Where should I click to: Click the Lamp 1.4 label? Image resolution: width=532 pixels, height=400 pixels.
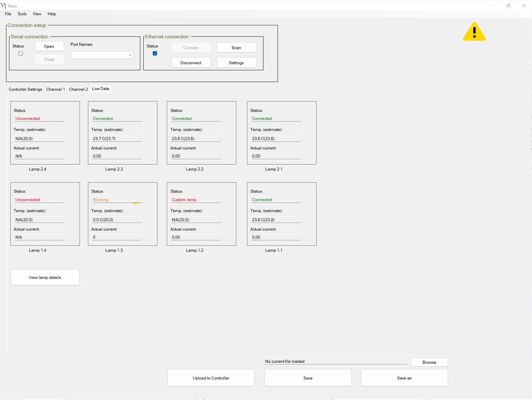tap(38, 250)
